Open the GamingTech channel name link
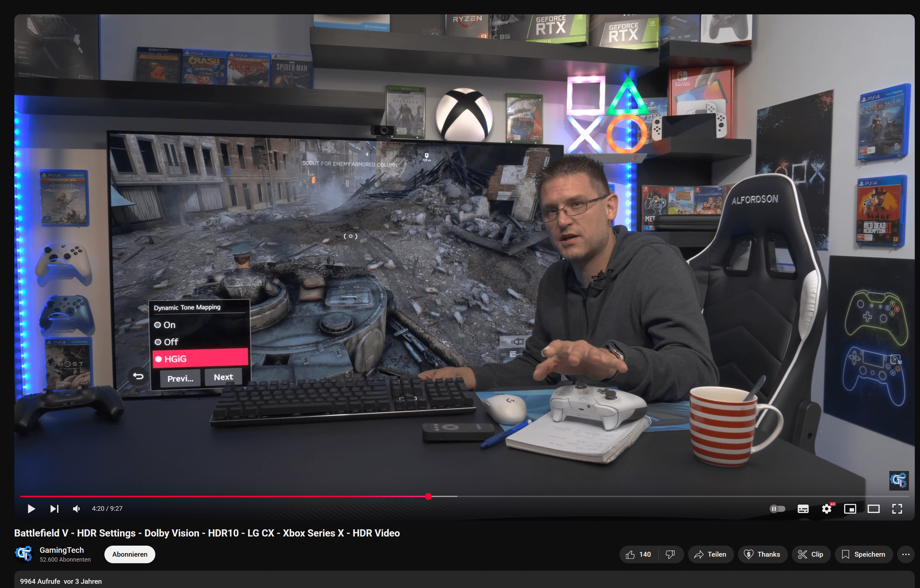920x588 pixels. [x=62, y=550]
